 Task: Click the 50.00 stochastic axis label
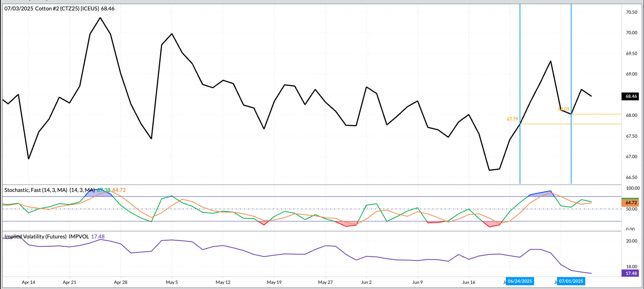(631, 209)
